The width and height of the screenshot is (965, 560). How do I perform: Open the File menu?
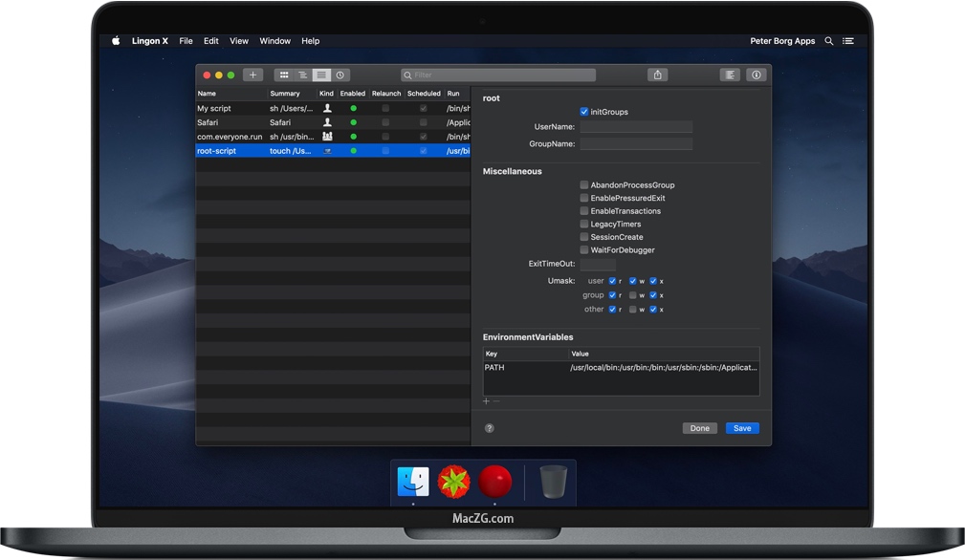[186, 41]
